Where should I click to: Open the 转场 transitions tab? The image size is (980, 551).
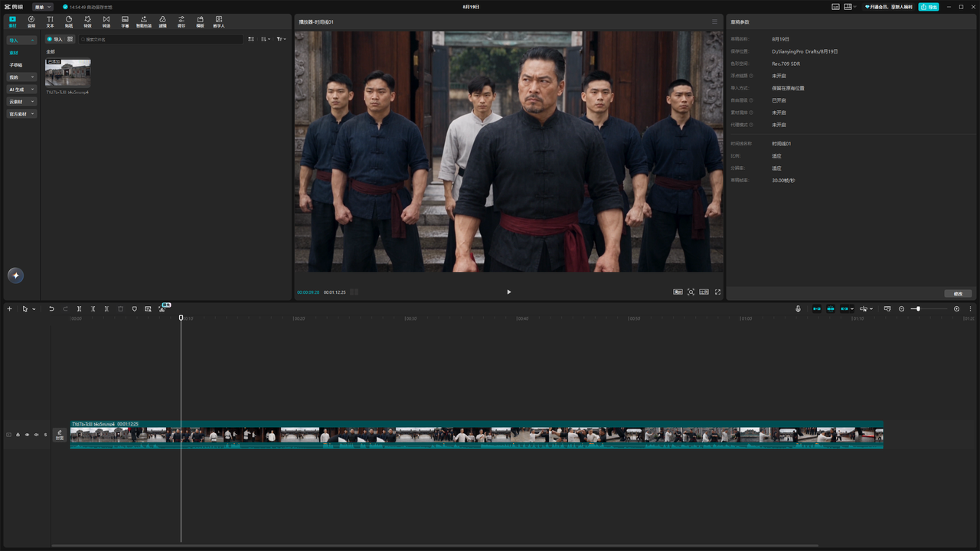(106, 21)
